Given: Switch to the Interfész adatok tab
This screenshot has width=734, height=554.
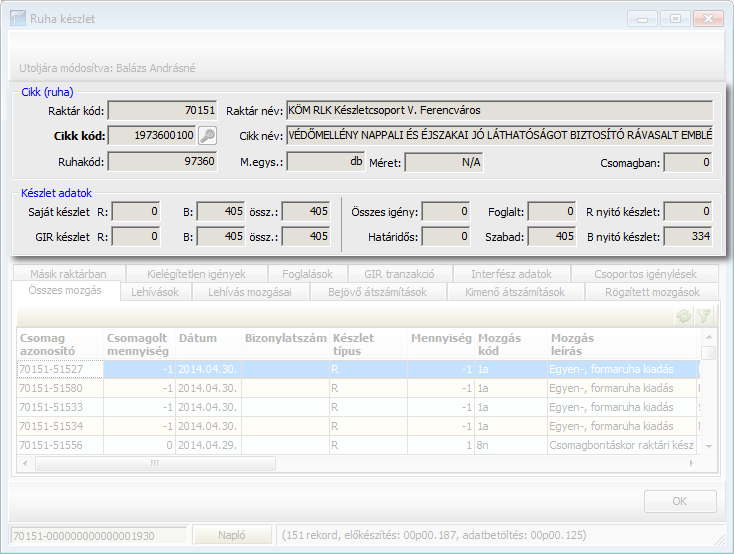Looking at the screenshot, I should click(x=511, y=273).
